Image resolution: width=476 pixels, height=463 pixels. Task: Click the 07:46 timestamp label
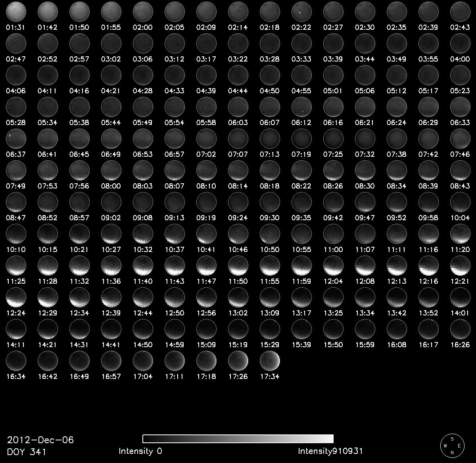coord(460,154)
